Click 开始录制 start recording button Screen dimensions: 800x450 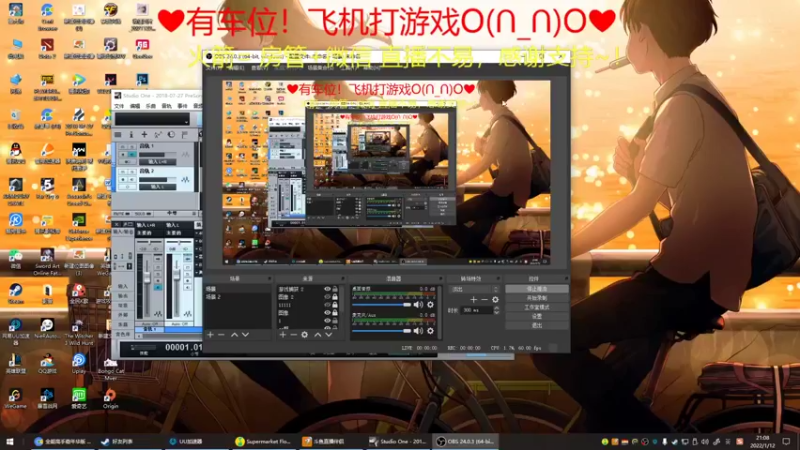(x=537, y=298)
